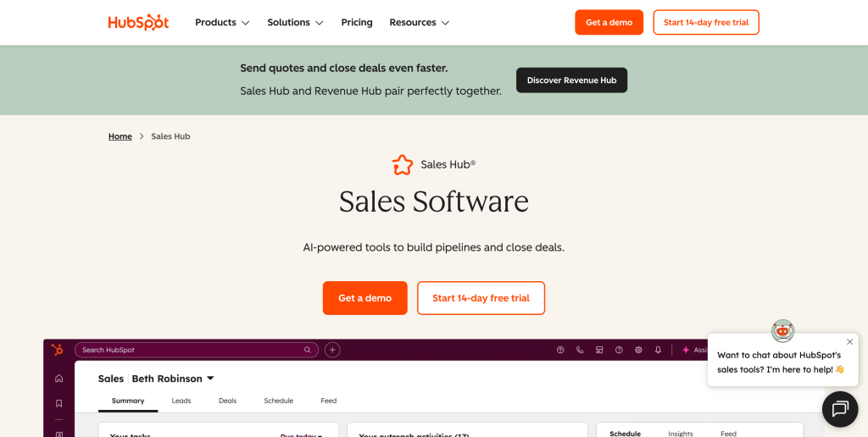Screen dimensions: 868x437
Task: Click the notifications bell icon in the preview toolbar
Action: (x=658, y=350)
